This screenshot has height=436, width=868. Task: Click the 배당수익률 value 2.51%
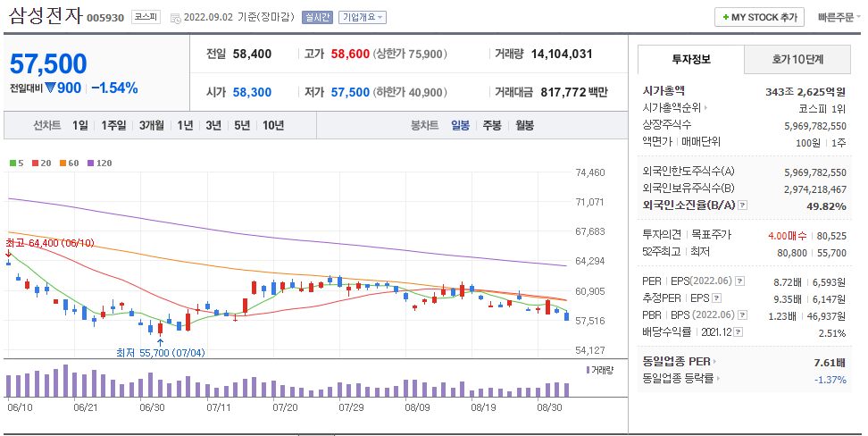[x=832, y=333]
